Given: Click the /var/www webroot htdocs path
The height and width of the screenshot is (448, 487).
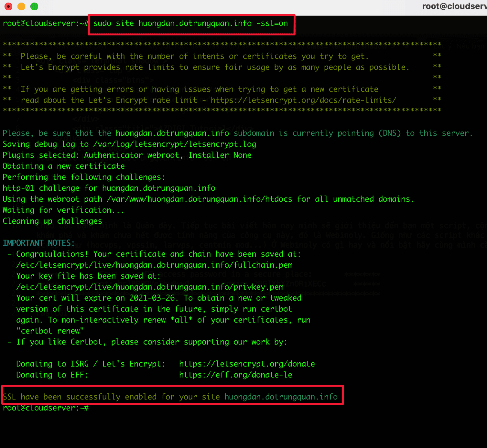Looking at the screenshot, I should click(x=199, y=199).
